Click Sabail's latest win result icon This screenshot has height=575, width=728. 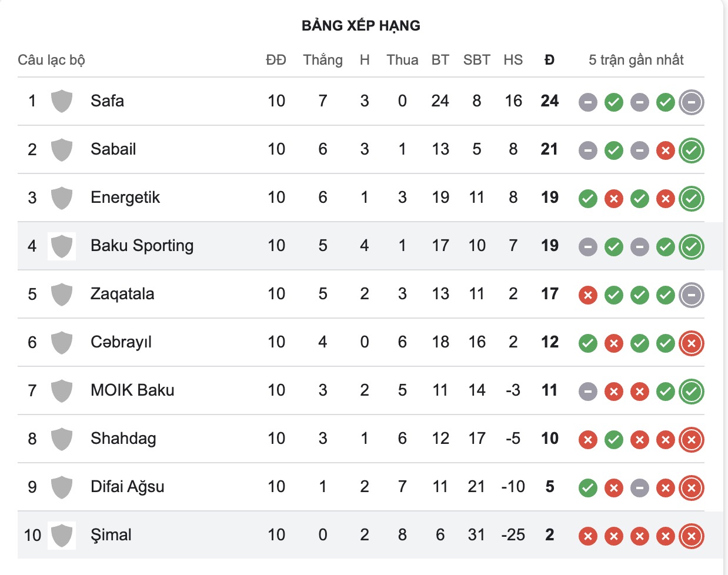click(691, 151)
